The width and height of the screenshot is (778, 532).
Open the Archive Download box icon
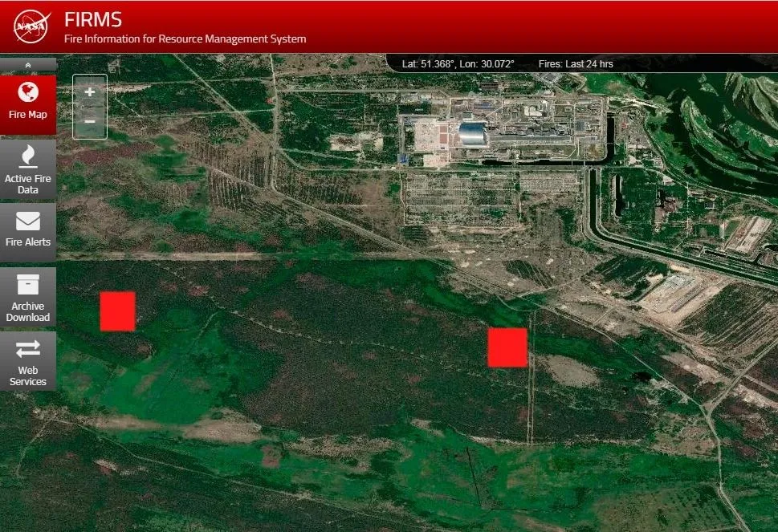click(x=28, y=284)
